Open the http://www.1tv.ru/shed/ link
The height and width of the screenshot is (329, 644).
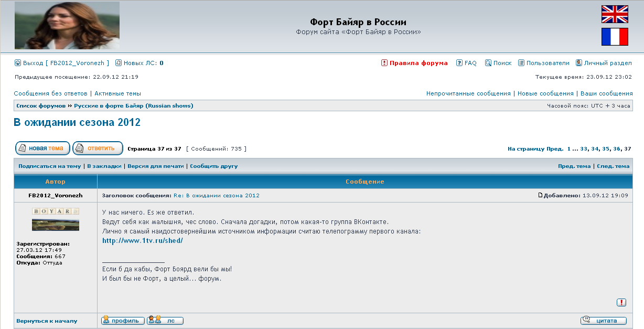click(x=143, y=241)
